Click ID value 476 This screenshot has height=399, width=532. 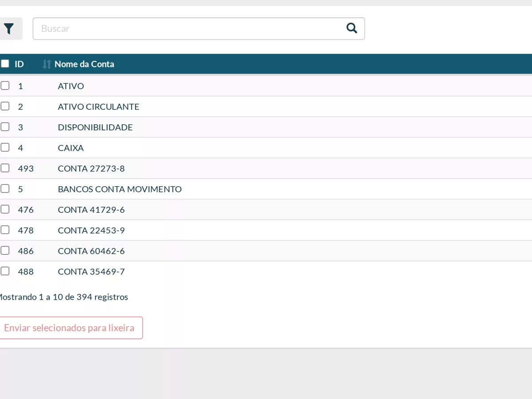click(26, 210)
